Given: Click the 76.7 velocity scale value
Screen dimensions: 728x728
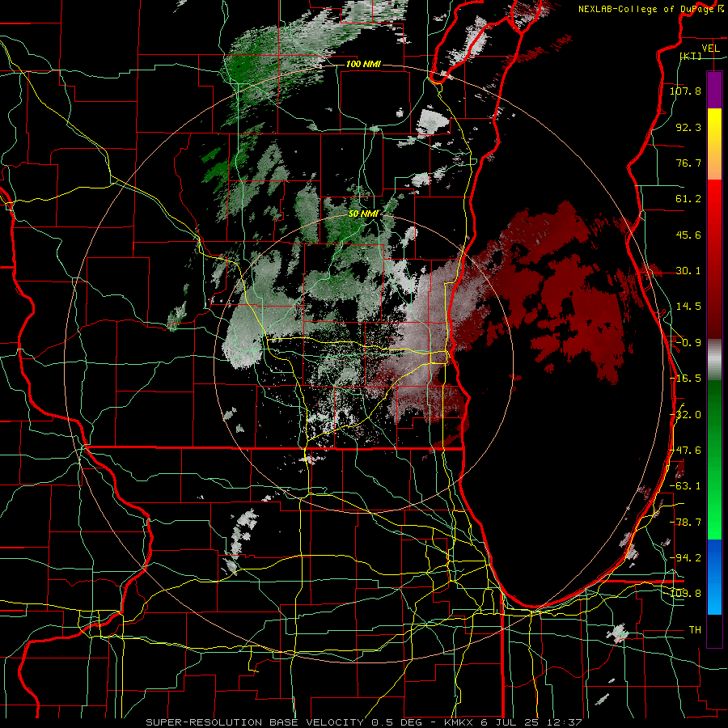Looking at the screenshot, I should pyautogui.click(x=688, y=163).
